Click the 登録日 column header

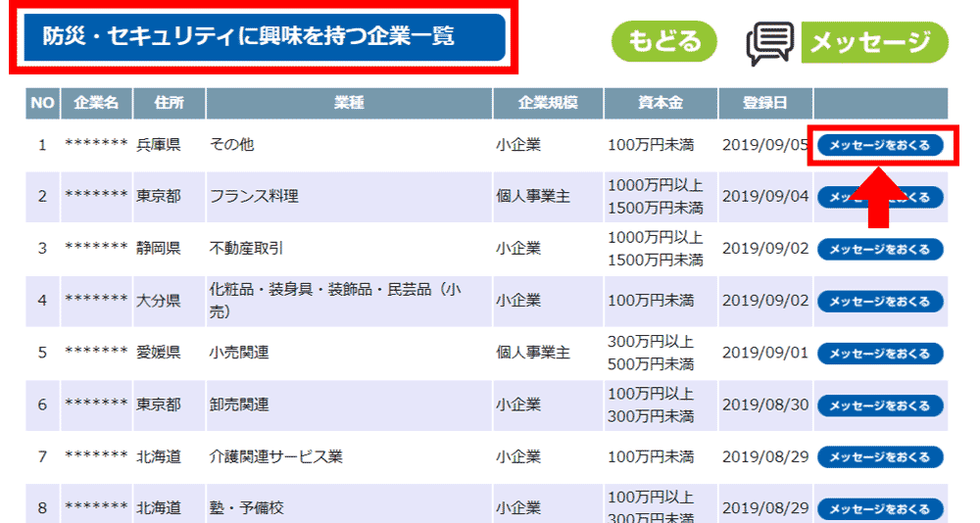click(x=764, y=103)
